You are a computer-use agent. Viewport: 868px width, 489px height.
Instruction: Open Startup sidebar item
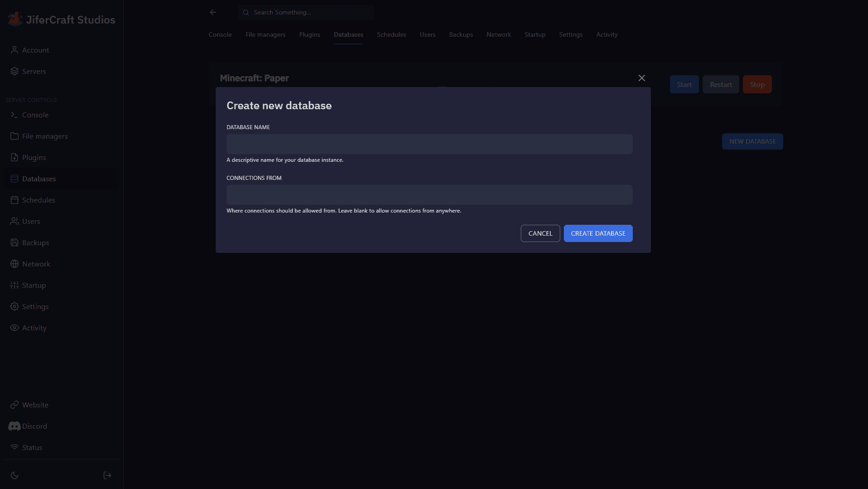pyautogui.click(x=34, y=285)
